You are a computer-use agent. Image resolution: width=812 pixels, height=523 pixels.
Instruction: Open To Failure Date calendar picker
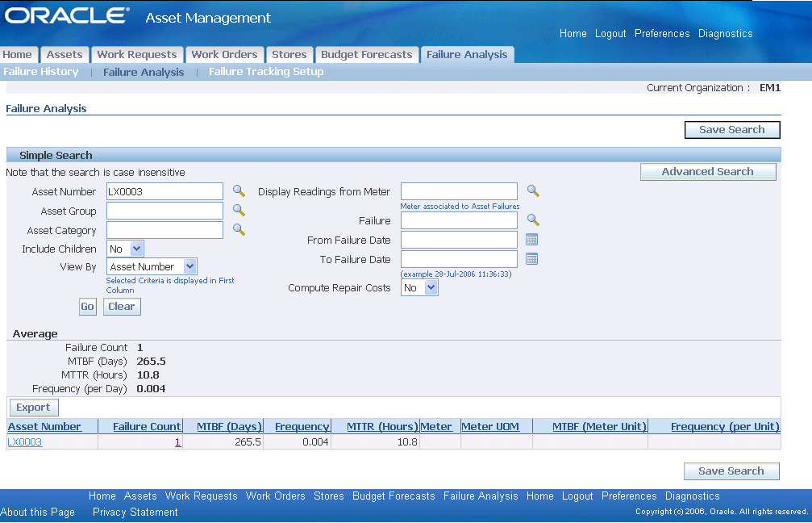pos(532,258)
